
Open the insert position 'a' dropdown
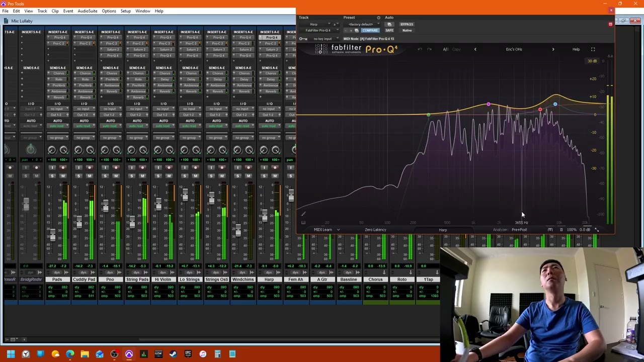337,24
